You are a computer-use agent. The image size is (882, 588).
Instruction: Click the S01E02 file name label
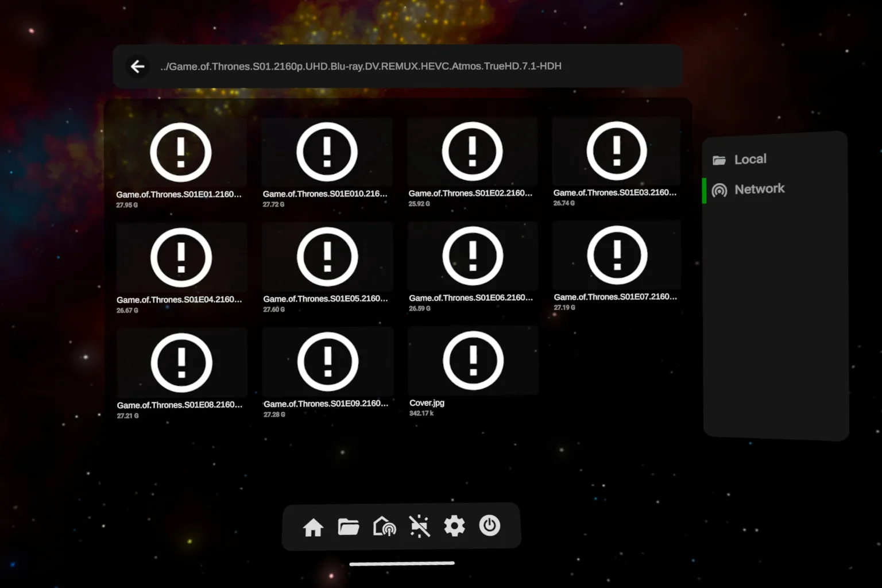470,194
